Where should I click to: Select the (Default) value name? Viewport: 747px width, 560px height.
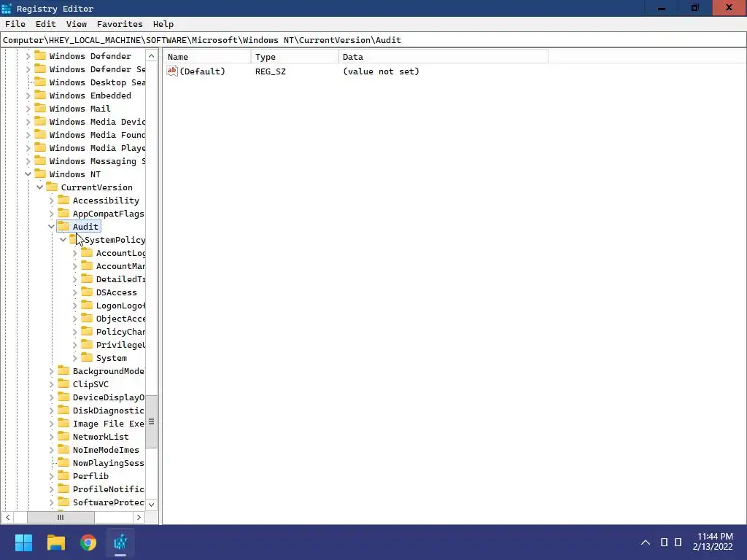pyautogui.click(x=202, y=71)
